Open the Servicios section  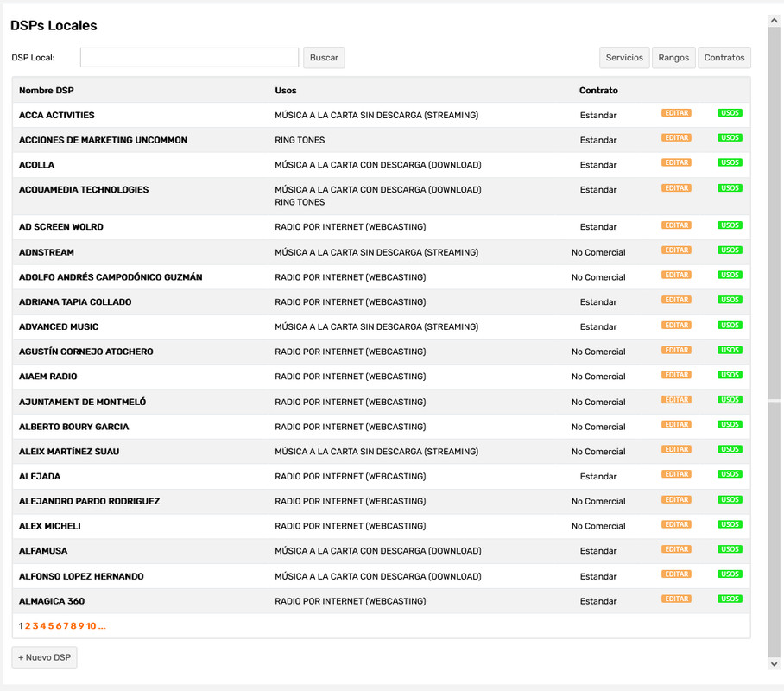(x=624, y=58)
